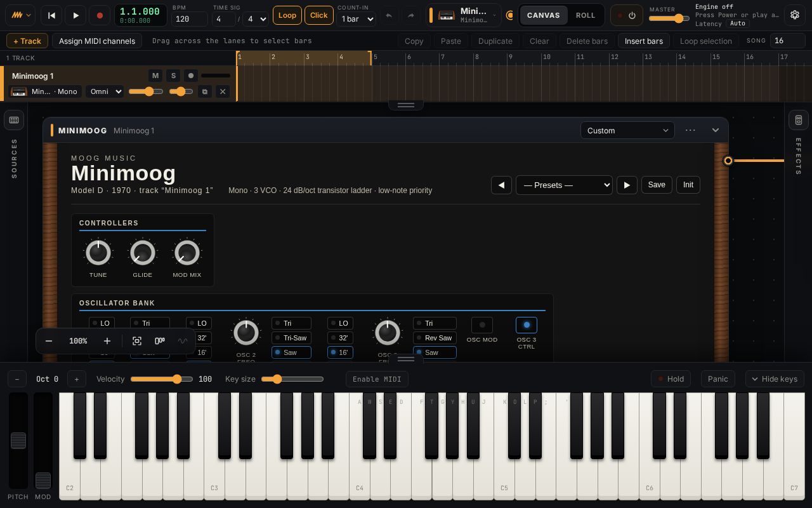Screen dimensions: 812x508
Task: Zoom in the canvas with plus
Action: 107,341
